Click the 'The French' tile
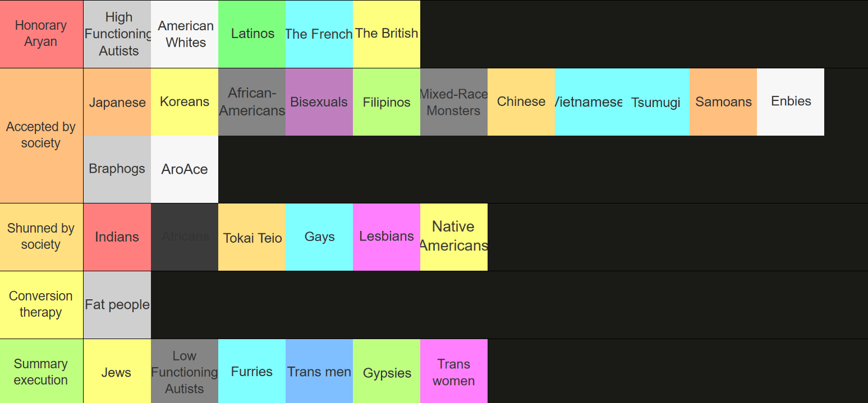Screen dimensions: 868x403 319,34
